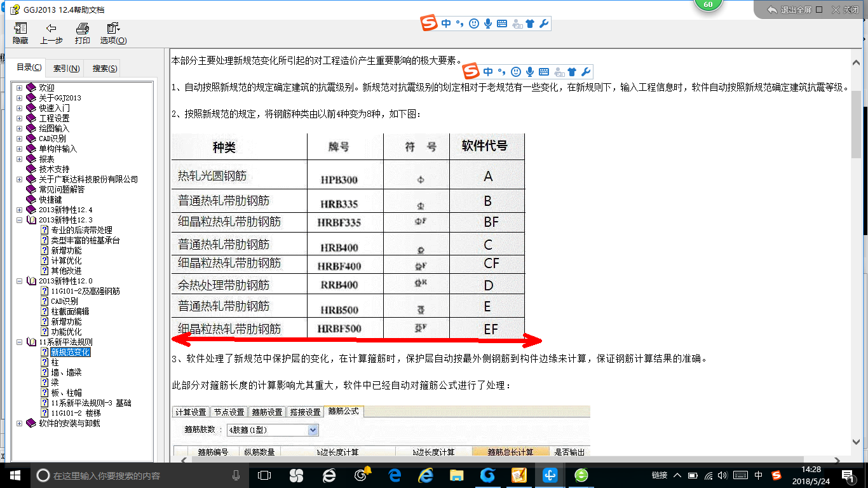Switch to the 索引(N) tab
Viewport: 868px width, 488px height.
pyautogui.click(x=66, y=68)
